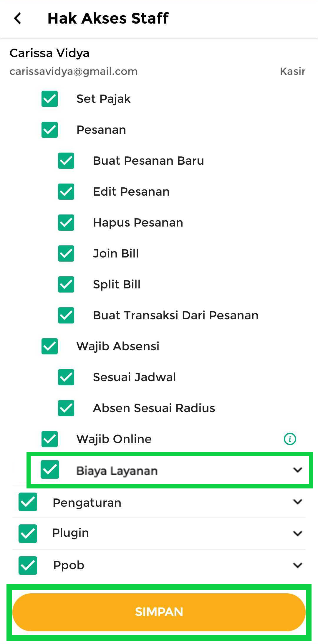Expand the Biaya Layanan chevron
This screenshot has width=318, height=644.
[x=298, y=470]
